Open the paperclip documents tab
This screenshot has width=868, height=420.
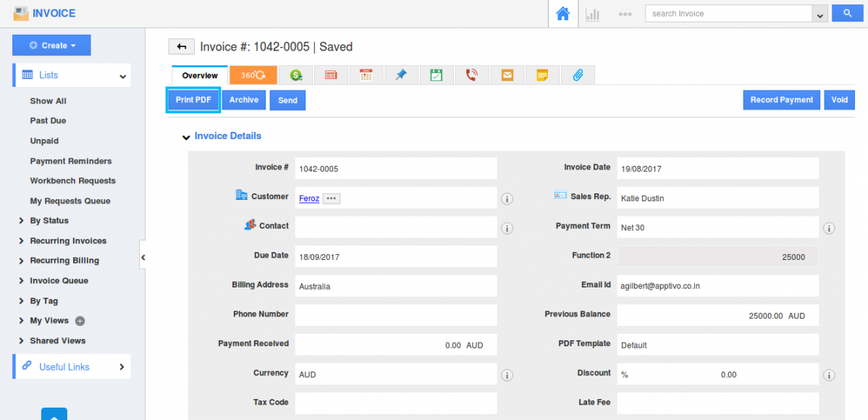578,75
